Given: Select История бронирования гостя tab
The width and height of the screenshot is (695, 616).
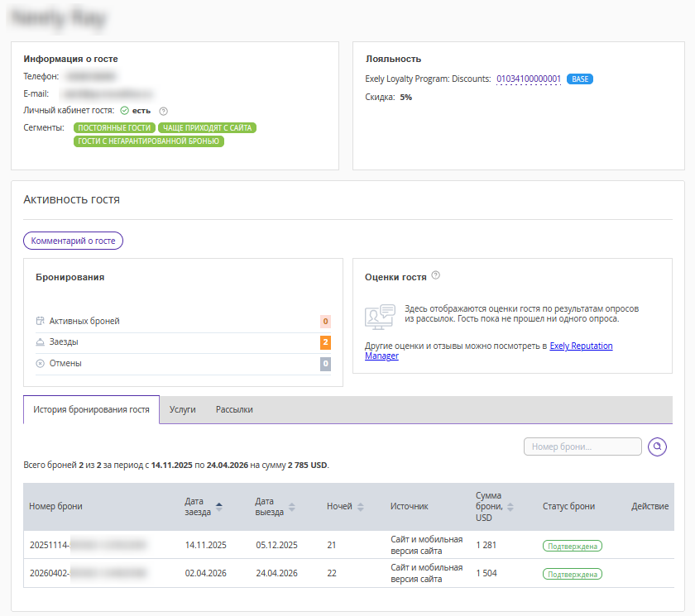Looking at the screenshot, I should click(x=91, y=409).
